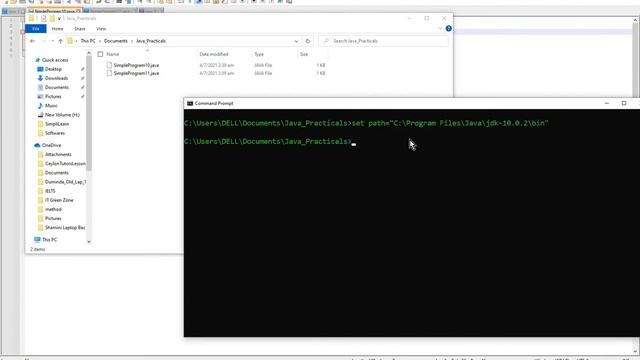Go up one folder level
Image resolution: width=640 pixels, height=360 pixels.
[60, 41]
